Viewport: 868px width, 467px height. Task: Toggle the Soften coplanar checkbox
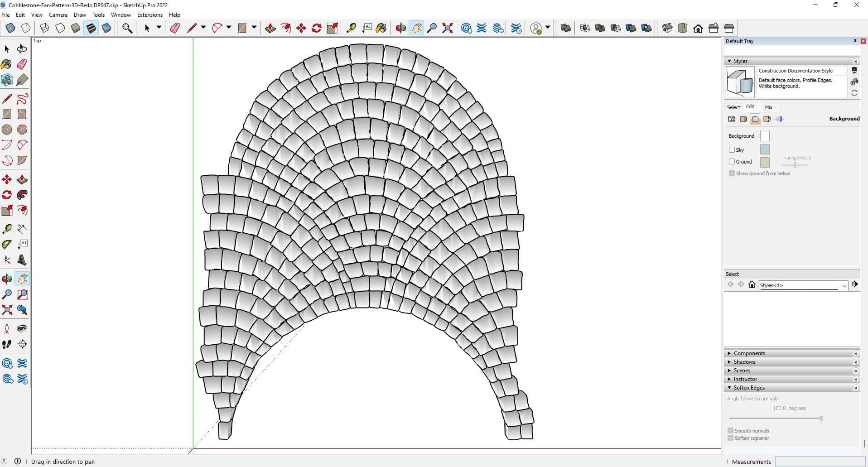click(730, 438)
